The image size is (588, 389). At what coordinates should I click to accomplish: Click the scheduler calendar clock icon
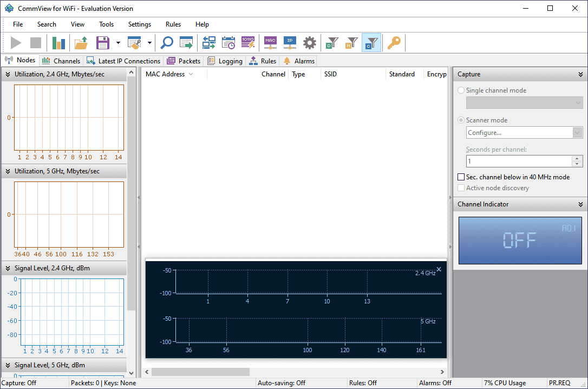click(228, 43)
